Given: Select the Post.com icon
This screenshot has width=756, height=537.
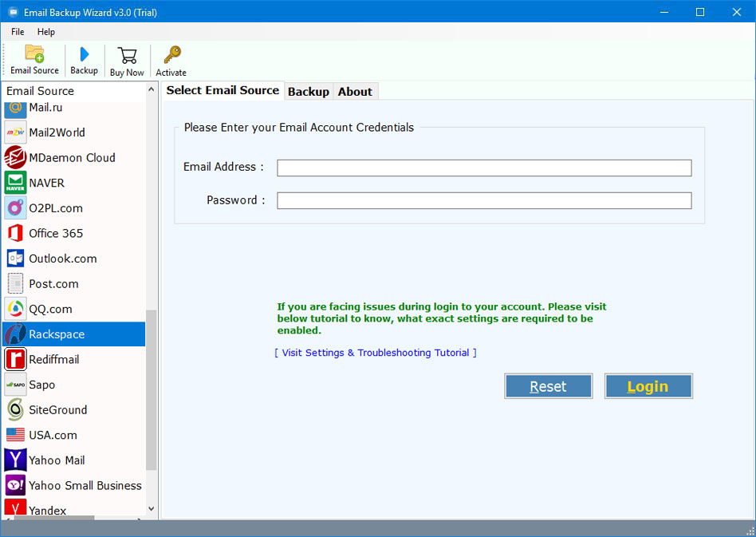Looking at the screenshot, I should click(x=15, y=284).
